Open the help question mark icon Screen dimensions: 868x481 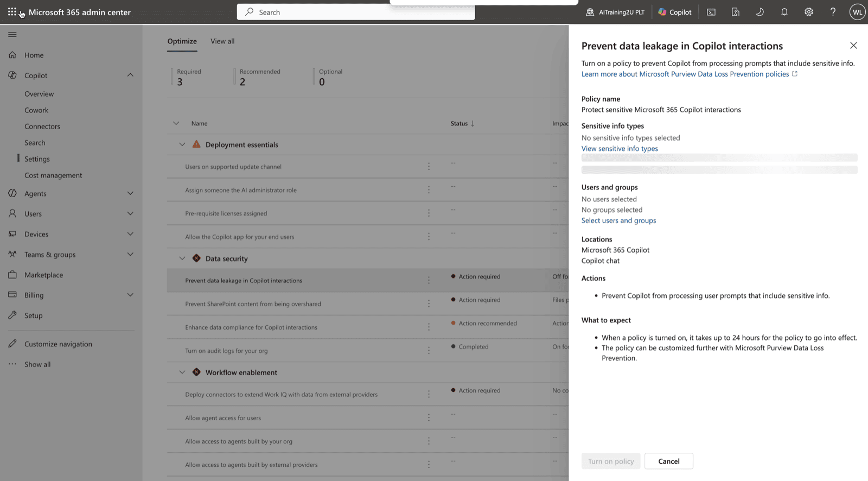tap(833, 12)
